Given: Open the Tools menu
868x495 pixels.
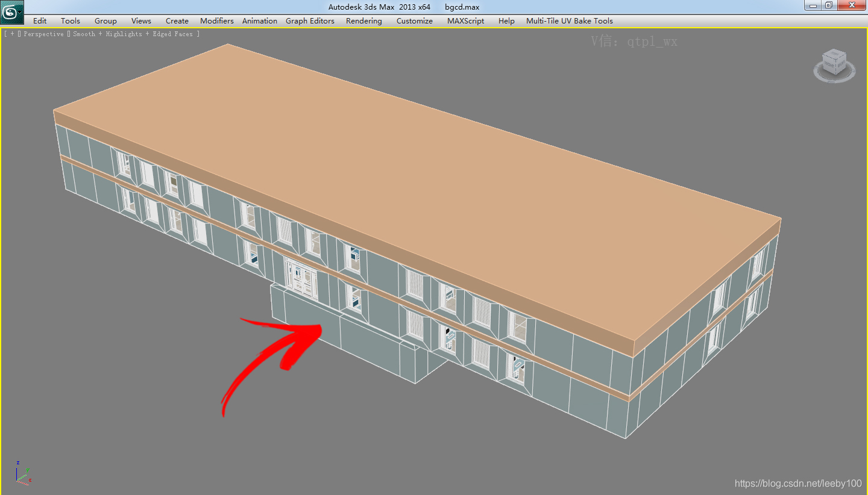Looking at the screenshot, I should tap(71, 20).
